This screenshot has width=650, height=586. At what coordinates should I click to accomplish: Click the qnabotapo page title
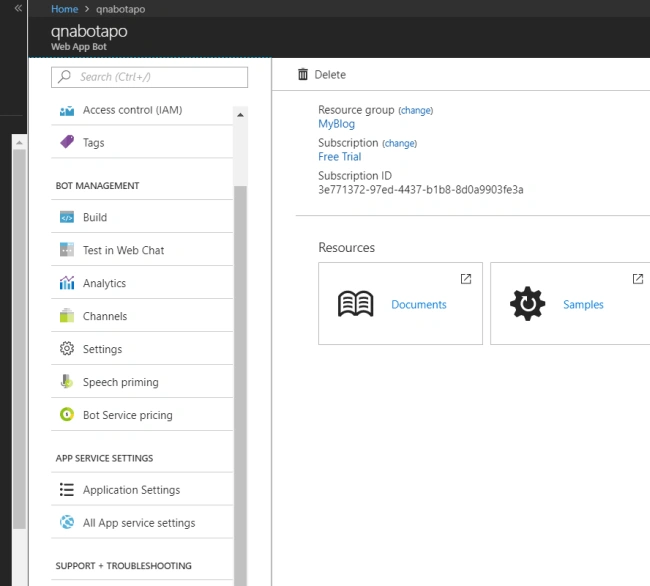tap(89, 31)
